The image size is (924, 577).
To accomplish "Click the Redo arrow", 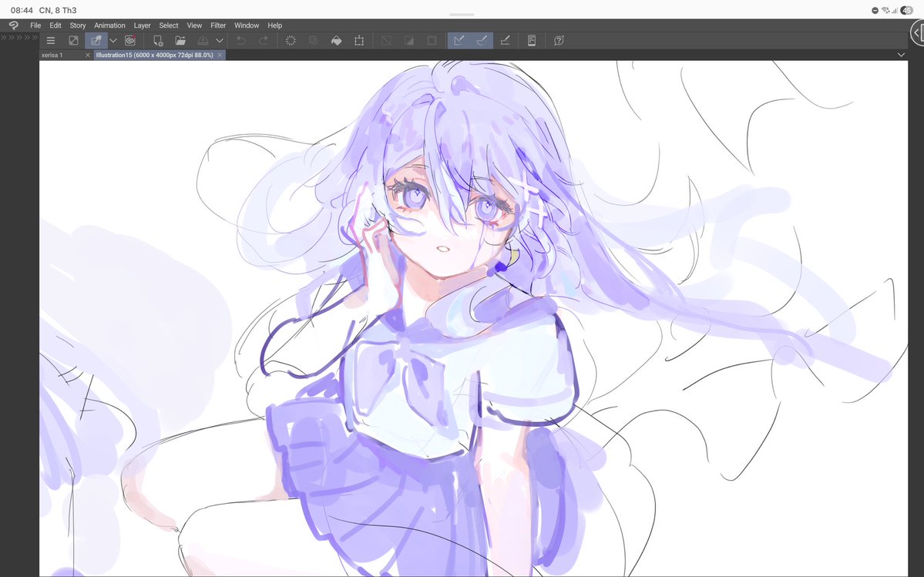I will [264, 41].
